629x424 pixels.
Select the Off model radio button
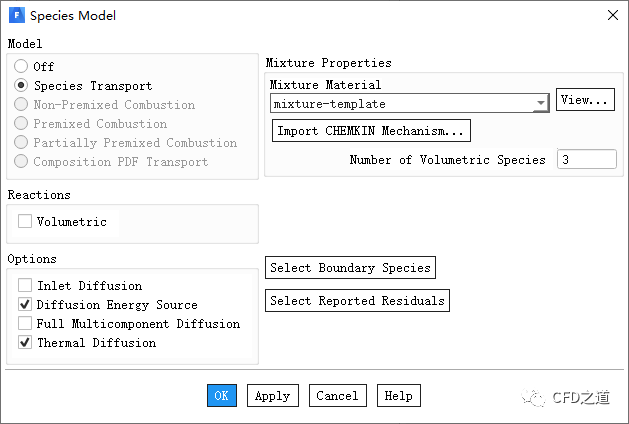pos(21,67)
